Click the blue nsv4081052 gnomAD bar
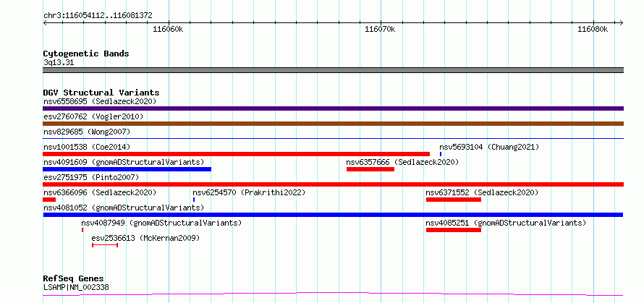Viewport: 644px width, 303px height. [333, 215]
